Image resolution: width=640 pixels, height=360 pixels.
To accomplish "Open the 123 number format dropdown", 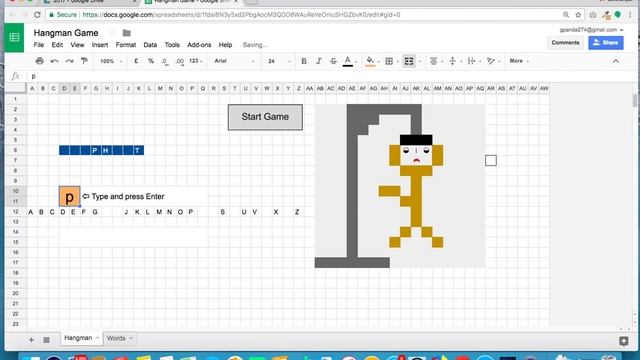I will 196,61.
